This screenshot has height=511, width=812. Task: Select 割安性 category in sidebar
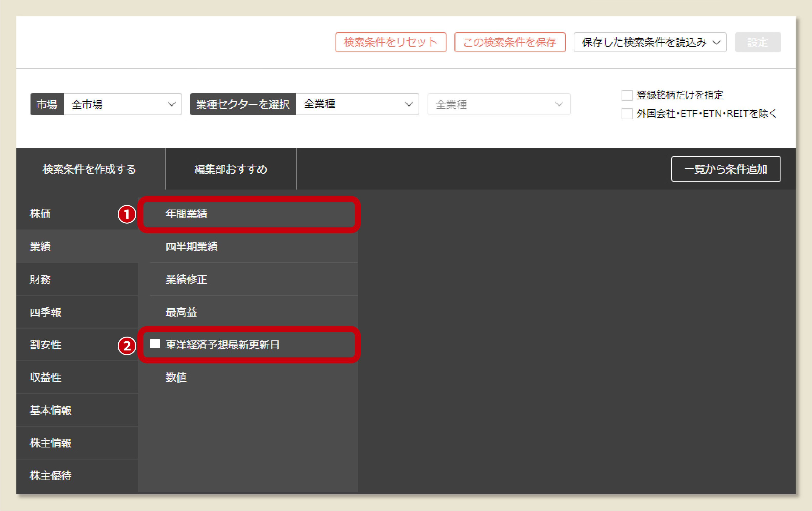(x=77, y=345)
